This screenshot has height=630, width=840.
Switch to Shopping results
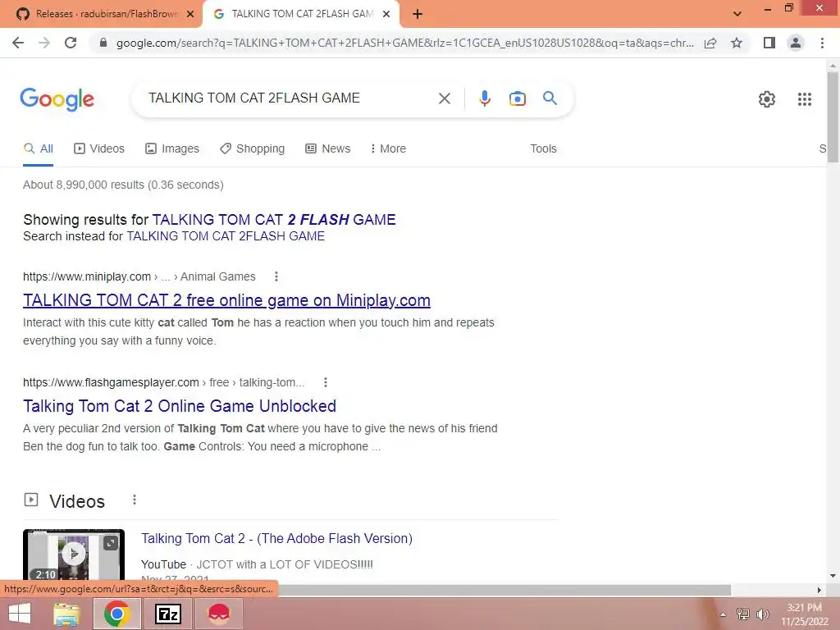tap(252, 149)
